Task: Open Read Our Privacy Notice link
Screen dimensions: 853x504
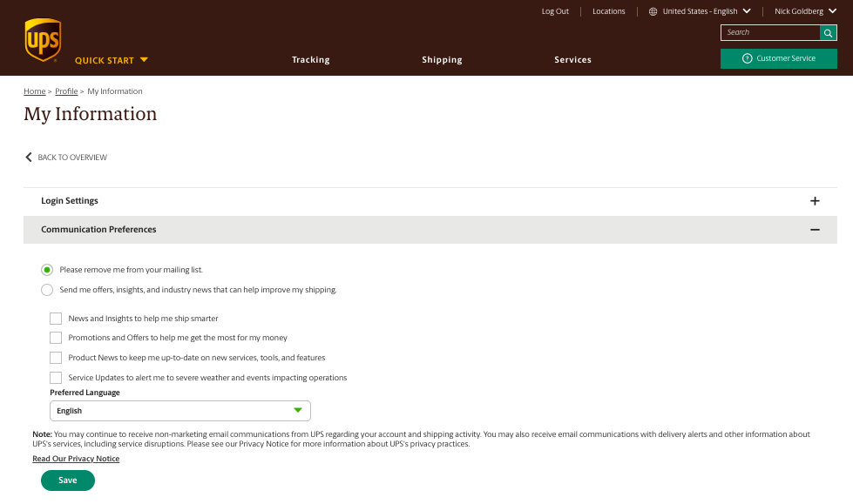Action: coord(76,459)
